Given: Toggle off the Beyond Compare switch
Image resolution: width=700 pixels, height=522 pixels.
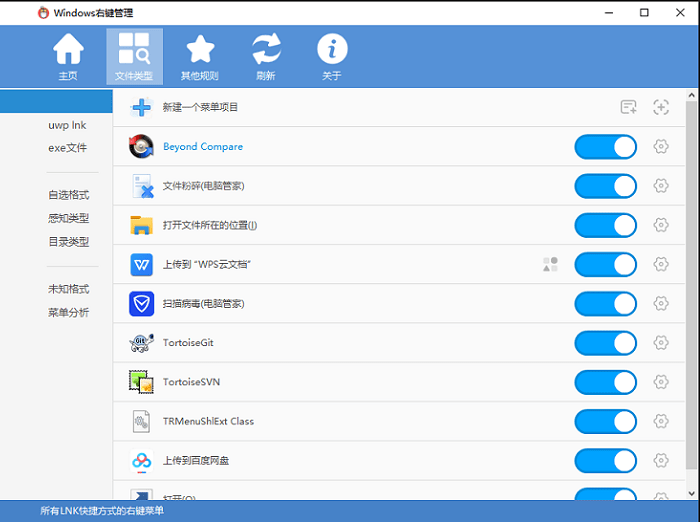Looking at the screenshot, I should click(x=605, y=147).
